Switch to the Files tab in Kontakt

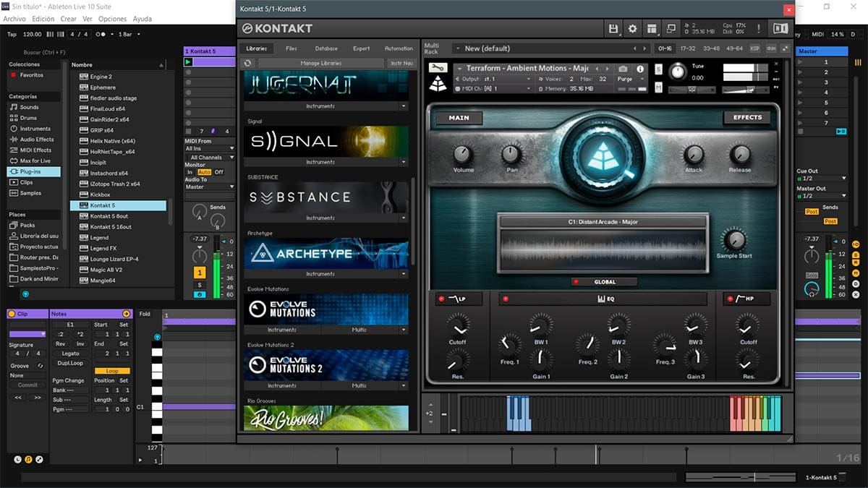(x=292, y=48)
